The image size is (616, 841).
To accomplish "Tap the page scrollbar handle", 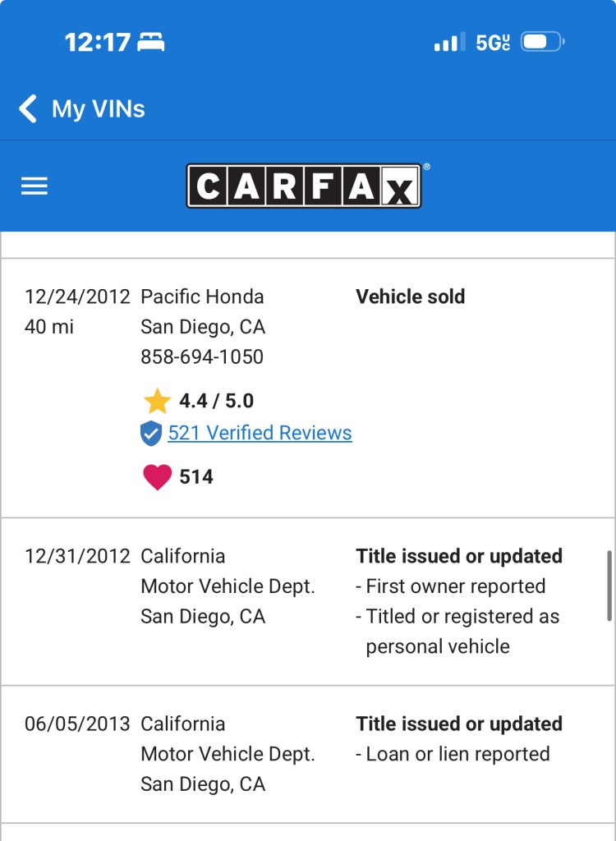I will [x=609, y=585].
